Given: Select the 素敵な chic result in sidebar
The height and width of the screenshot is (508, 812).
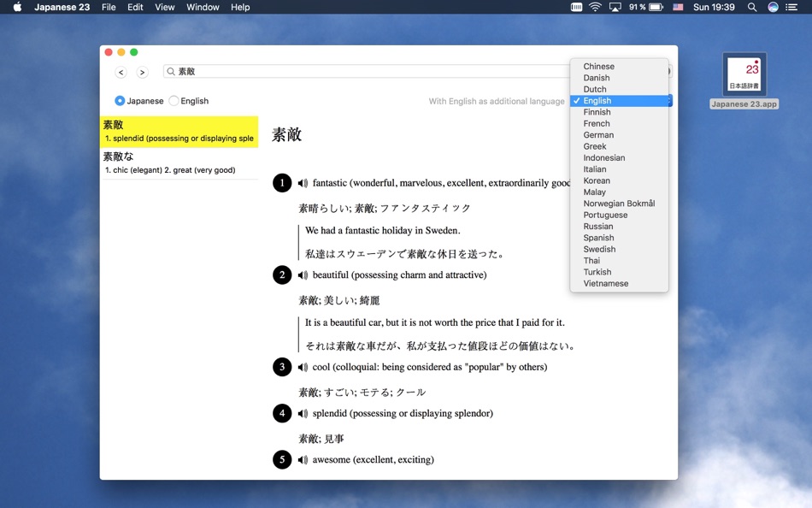Looking at the screenshot, I should click(179, 163).
